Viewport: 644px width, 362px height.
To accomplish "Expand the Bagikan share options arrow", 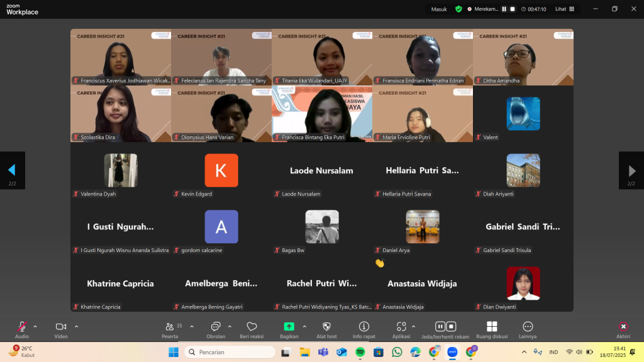I will point(304,326).
